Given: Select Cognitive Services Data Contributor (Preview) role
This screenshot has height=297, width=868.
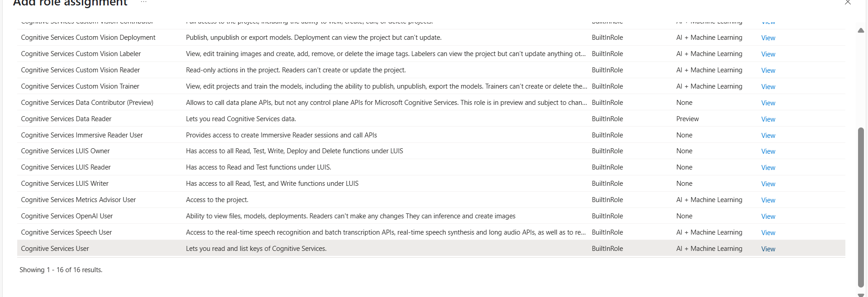Looking at the screenshot, I should pyautogui.click(x=87, y=103).
